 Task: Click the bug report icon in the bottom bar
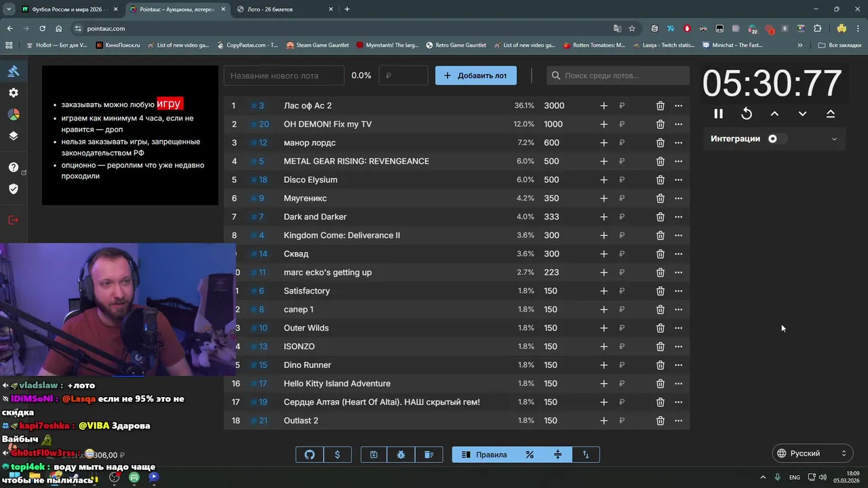click(x=401, y=455)
